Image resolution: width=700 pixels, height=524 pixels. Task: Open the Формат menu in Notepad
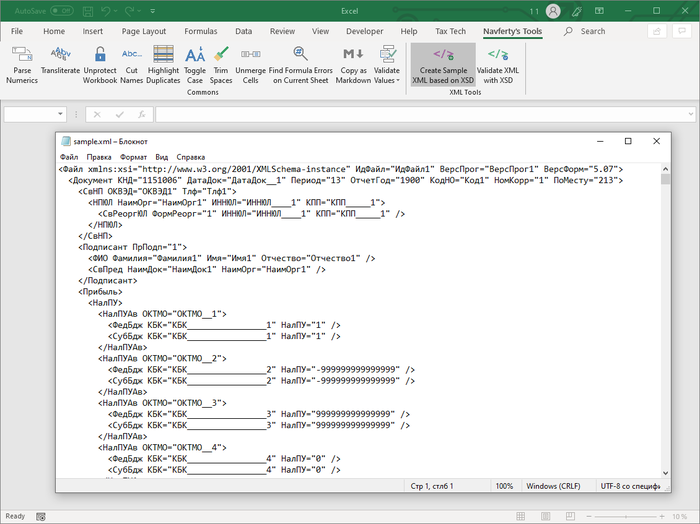pyautogui.click(x=133, y=157)
